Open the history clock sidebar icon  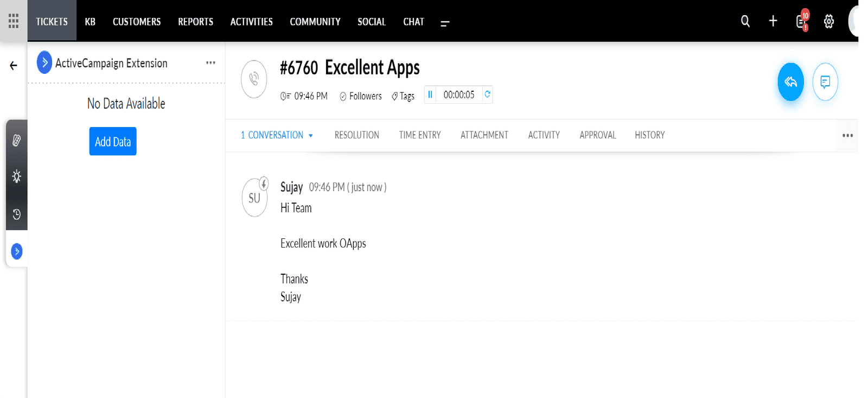coord(17,214)
